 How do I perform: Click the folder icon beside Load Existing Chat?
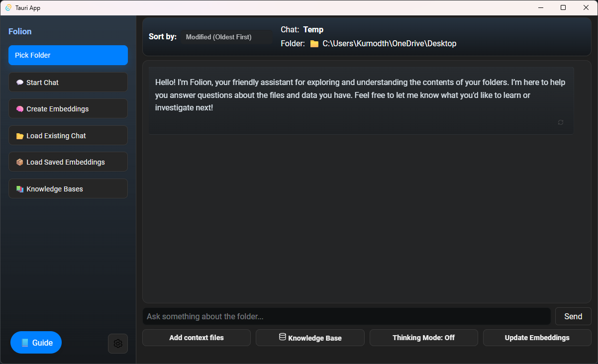[x=20, y=136]
